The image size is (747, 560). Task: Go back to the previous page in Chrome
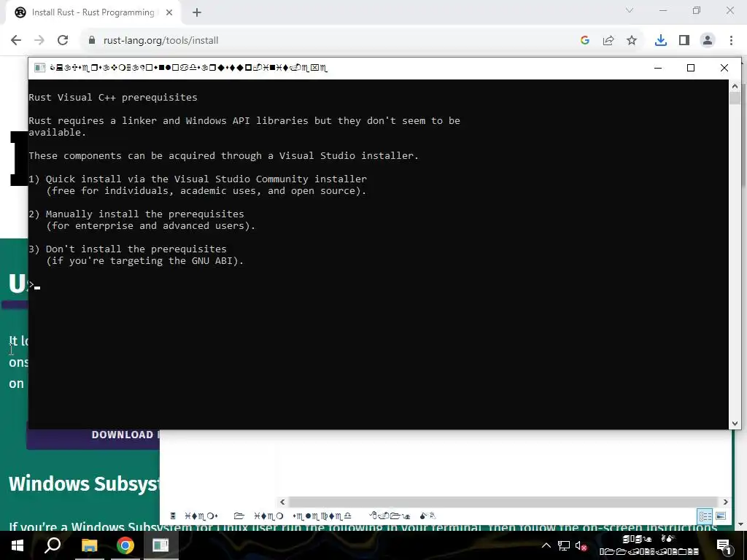point(16,41)
